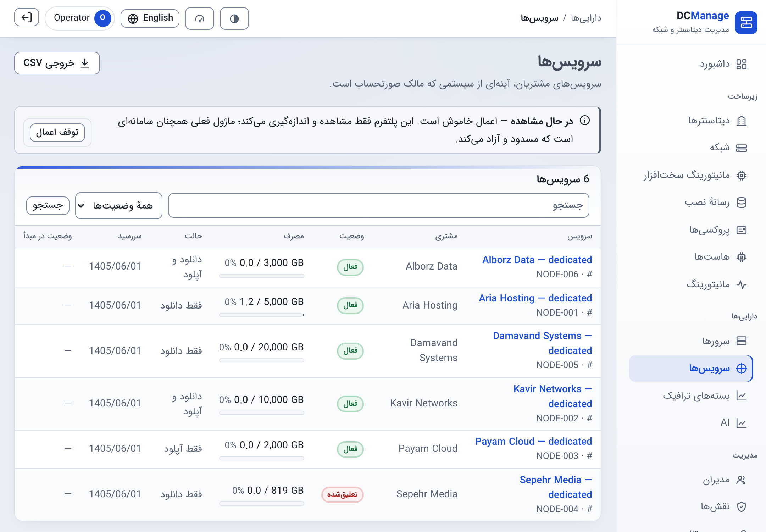Click the مصرف usage column header
This screenshot has width=766, height=532.
tap(294, 236)
